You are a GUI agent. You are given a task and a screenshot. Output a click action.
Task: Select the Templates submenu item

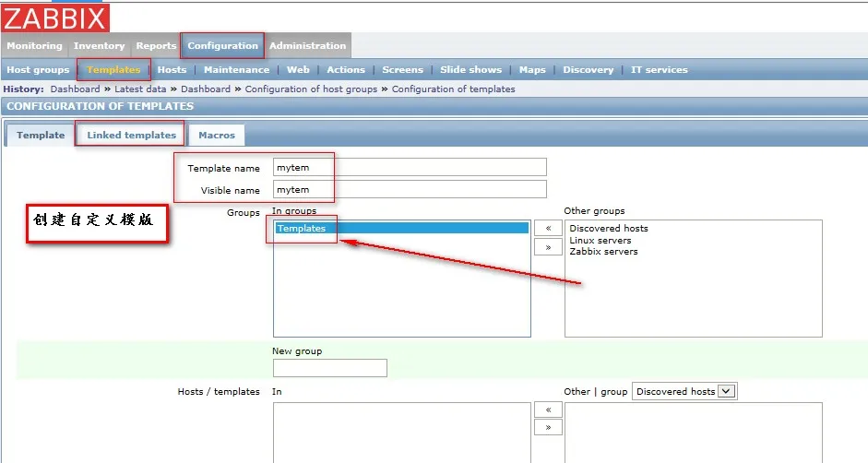click(x=113, y=70)
